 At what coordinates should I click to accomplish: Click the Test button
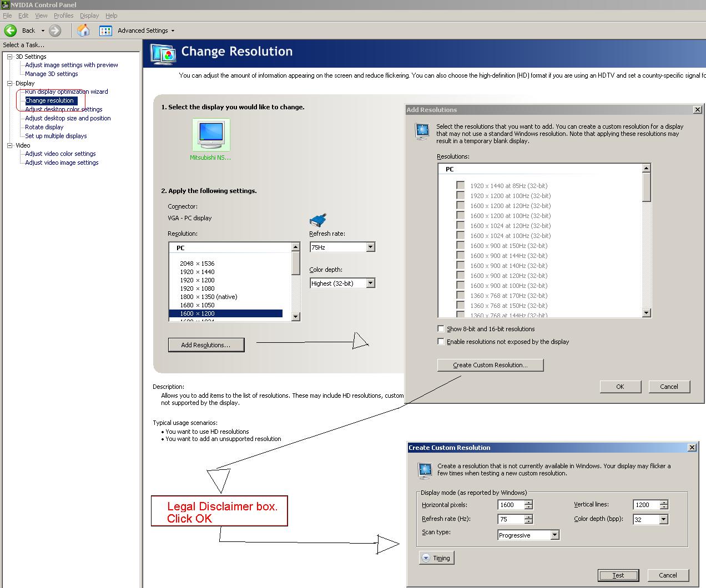(618, 575)
